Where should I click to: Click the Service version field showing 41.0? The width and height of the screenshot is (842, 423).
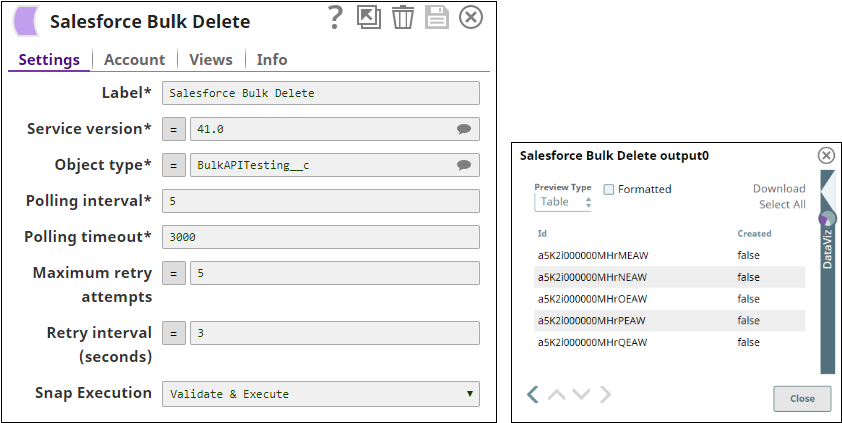(x=335, y=129)
